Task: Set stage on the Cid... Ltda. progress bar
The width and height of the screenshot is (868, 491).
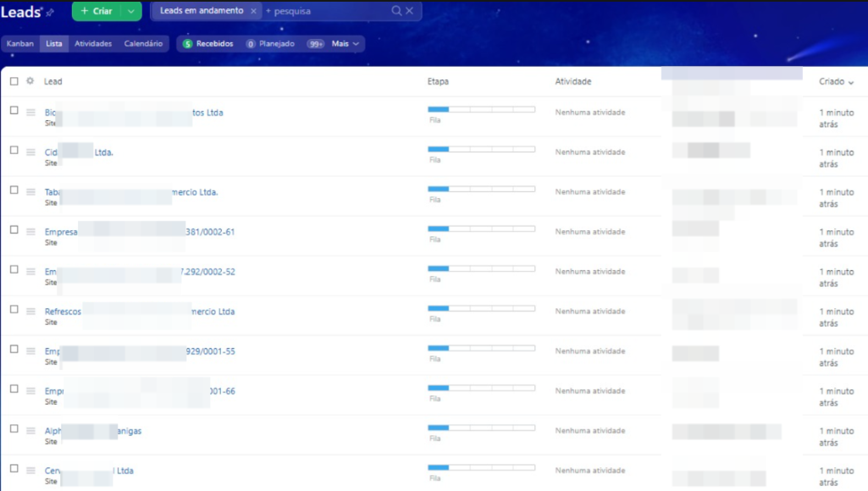Action: (x=481, y=149)
